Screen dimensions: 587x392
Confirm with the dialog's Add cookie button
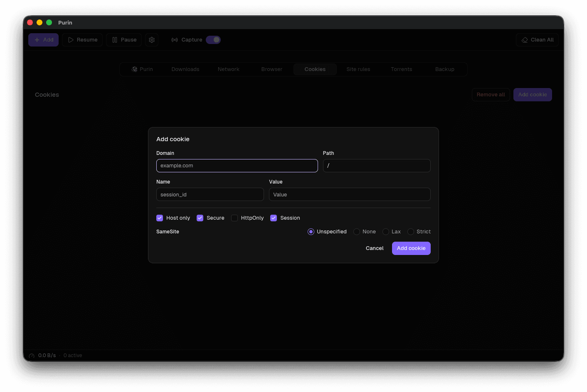(411, 248)
